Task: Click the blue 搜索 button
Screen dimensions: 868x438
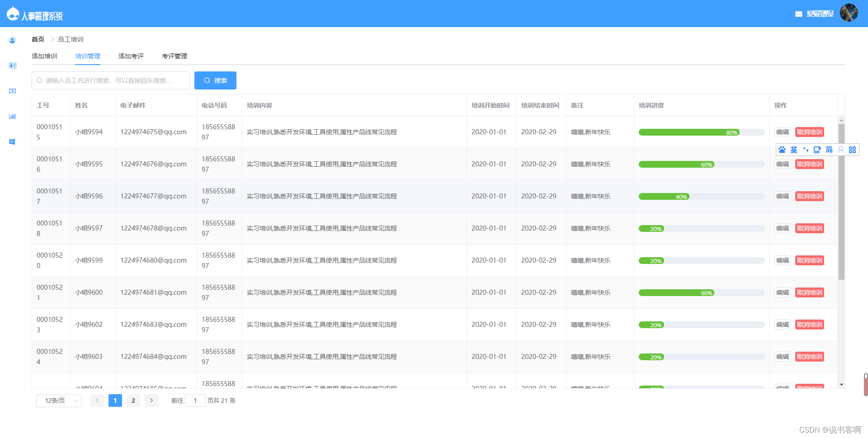Action: (215, 80)
